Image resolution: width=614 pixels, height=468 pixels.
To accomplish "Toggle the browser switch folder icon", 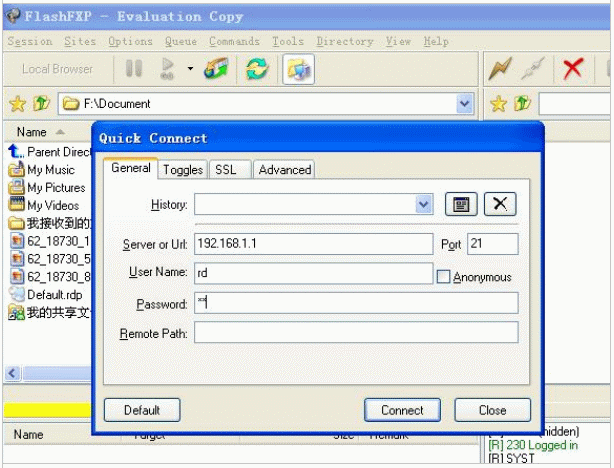I will pos(298,69).
